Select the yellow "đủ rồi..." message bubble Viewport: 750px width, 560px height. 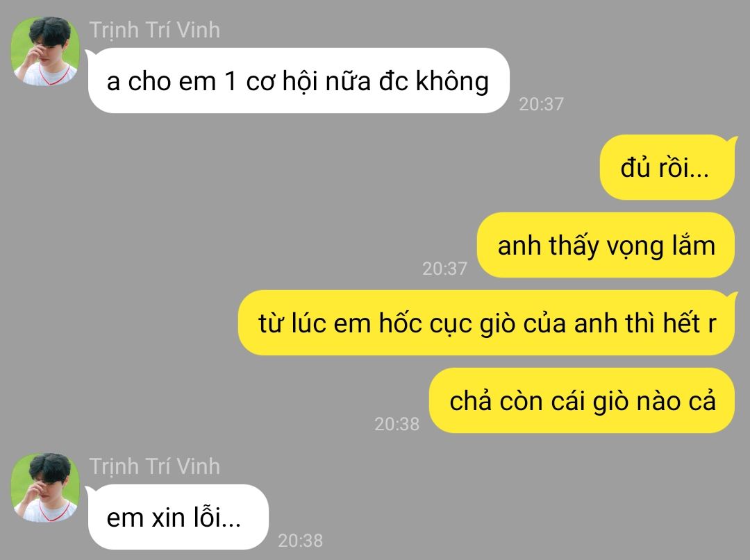[667, 167]
